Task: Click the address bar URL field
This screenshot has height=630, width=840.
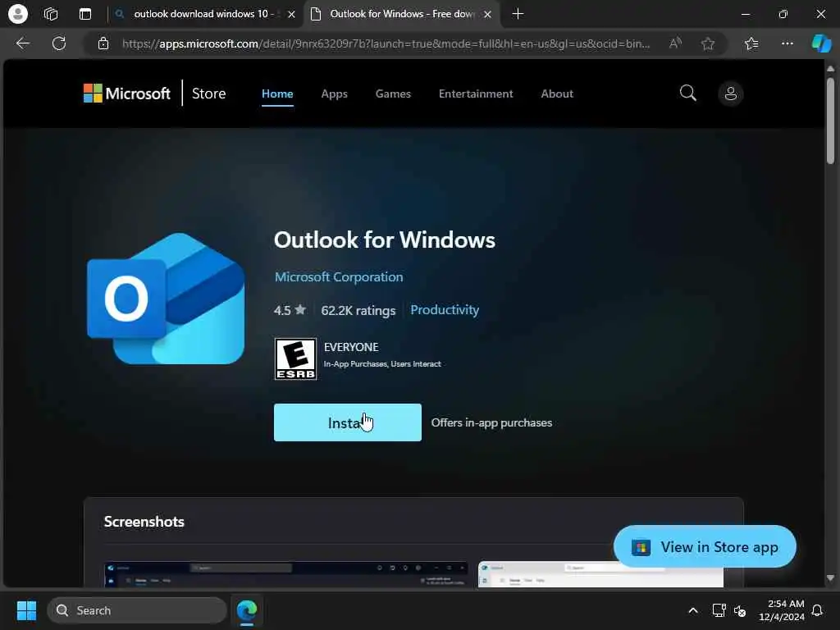Action: tap(386, 43)
